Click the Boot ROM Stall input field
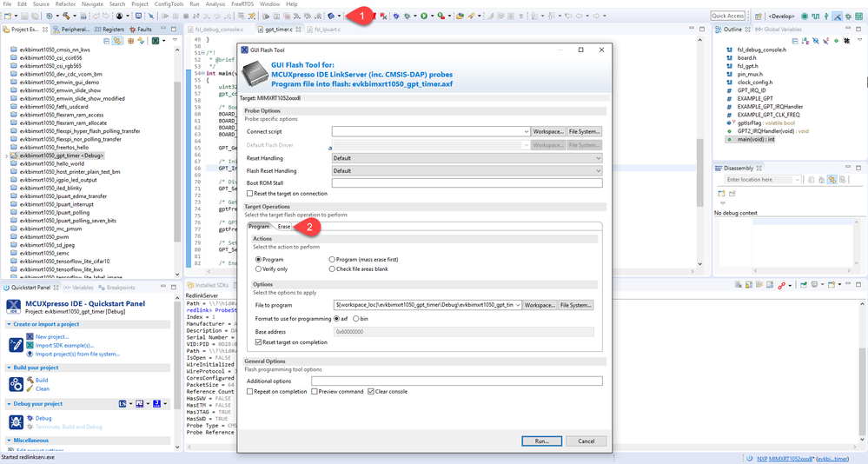Viewport: 868px width, 464px height. 467,183
